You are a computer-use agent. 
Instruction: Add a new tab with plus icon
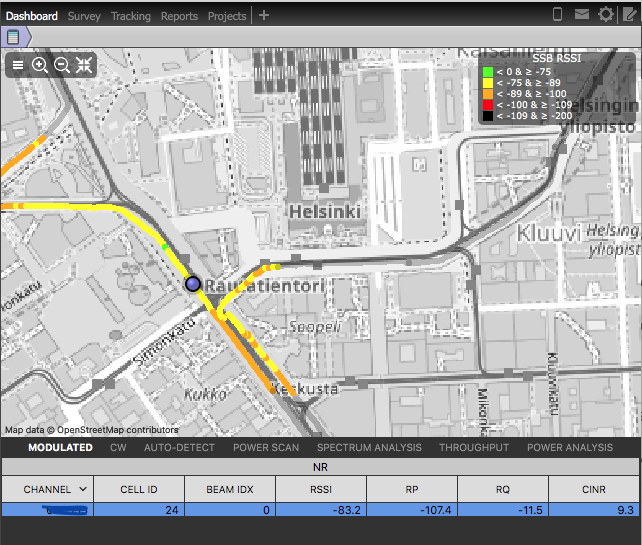[264, 16]
